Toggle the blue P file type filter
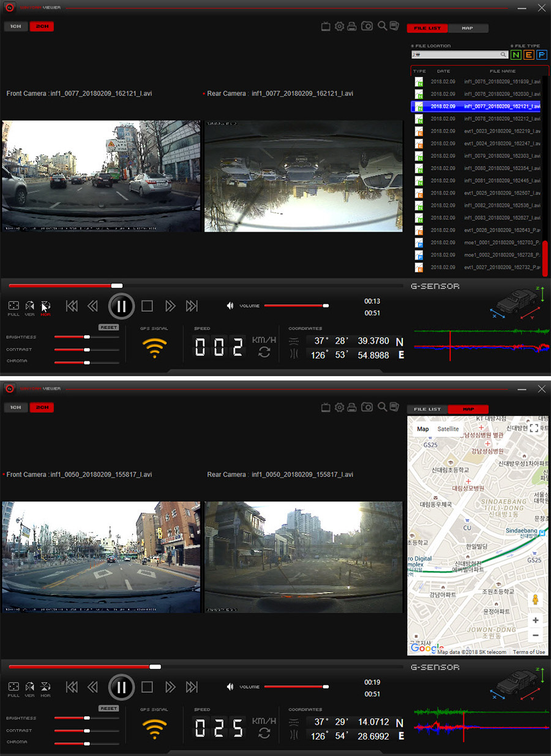The image size is (551, 756). tap(541, 55)
